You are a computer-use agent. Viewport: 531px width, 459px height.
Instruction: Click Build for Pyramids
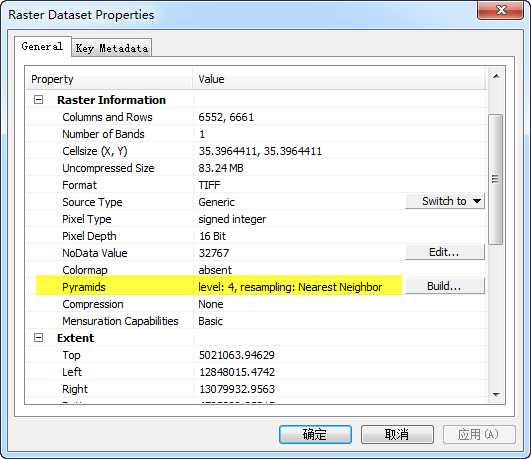445,286
